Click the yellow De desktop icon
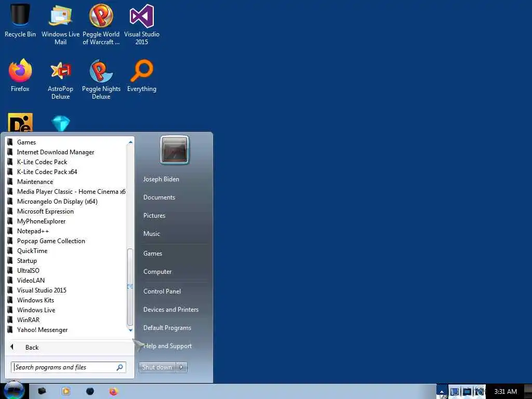 pyautogui.click(x=20, y=123)
